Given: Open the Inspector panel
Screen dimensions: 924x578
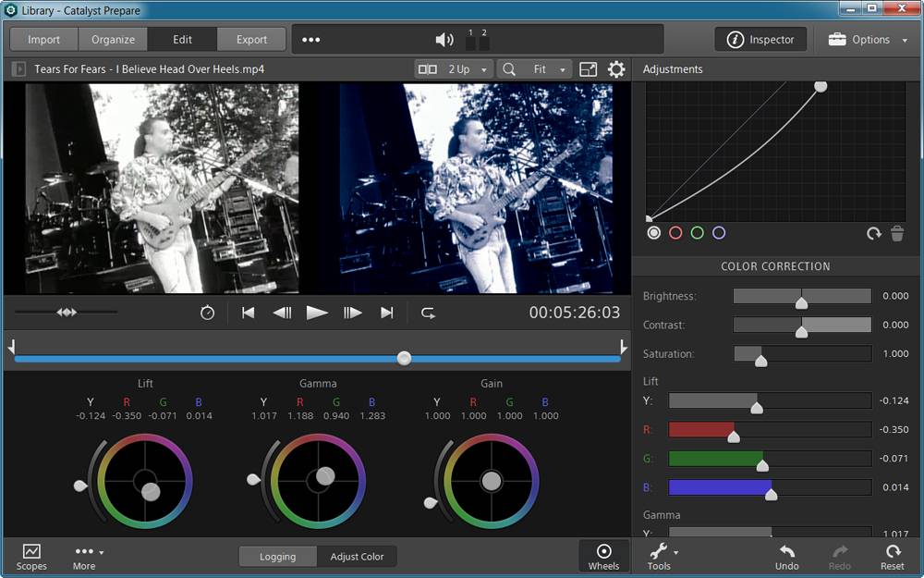Looking at the screenshot, I should point(760,40).
